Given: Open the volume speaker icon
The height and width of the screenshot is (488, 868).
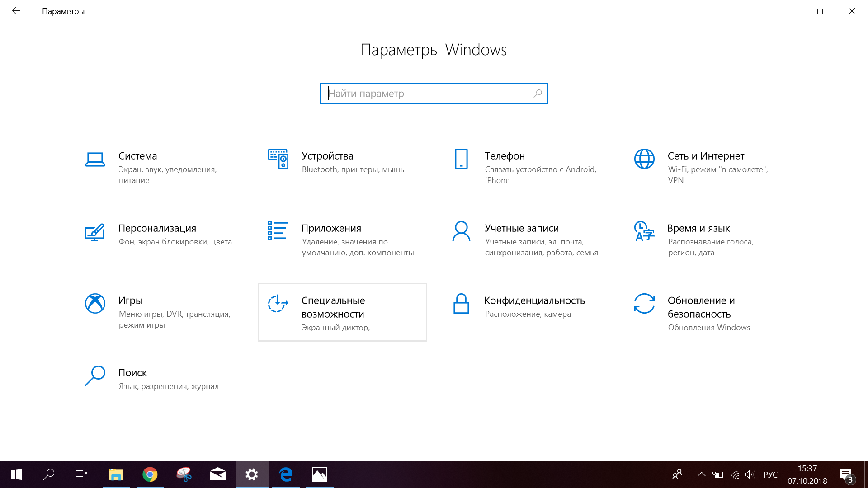Looking at the screenshot, I should pos(750,474).
